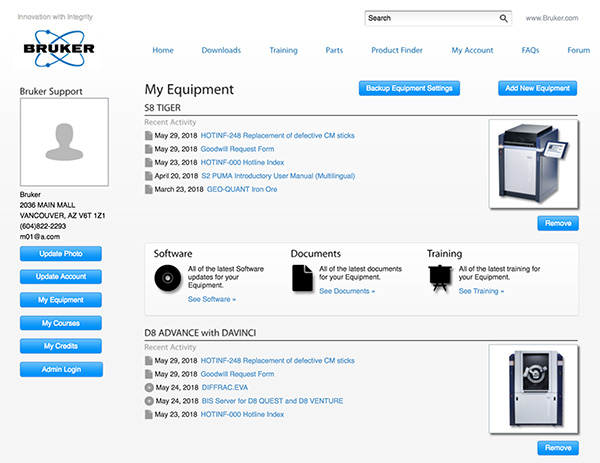The image size is (600, 463).
Task: Open S8 TIGER Goodwill Request Form link
Action: point(237,149)
